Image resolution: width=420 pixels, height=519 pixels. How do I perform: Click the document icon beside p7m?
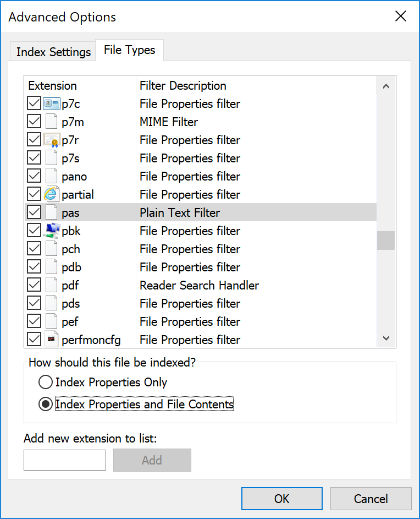52,121
